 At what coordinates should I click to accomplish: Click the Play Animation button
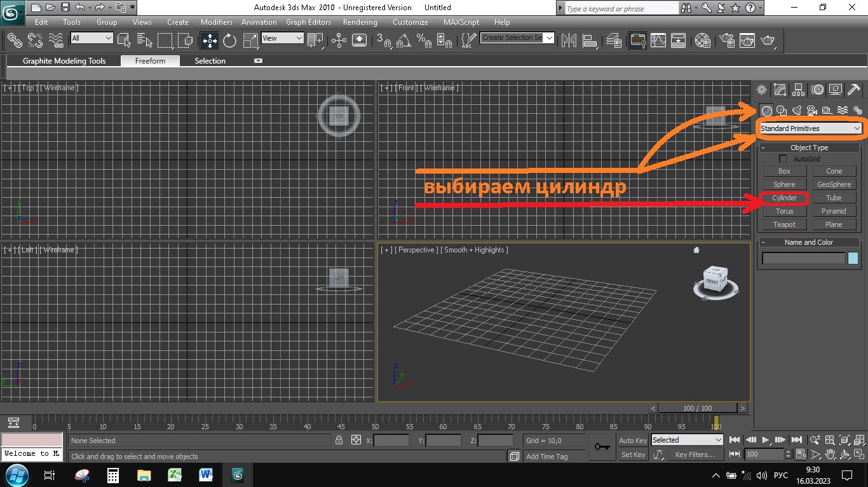point(766,439)
